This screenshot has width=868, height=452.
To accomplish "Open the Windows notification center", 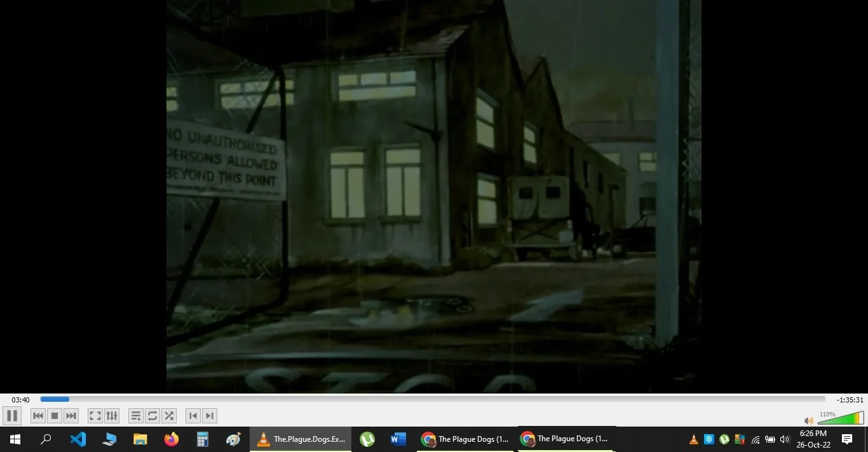I will (847, 439).
